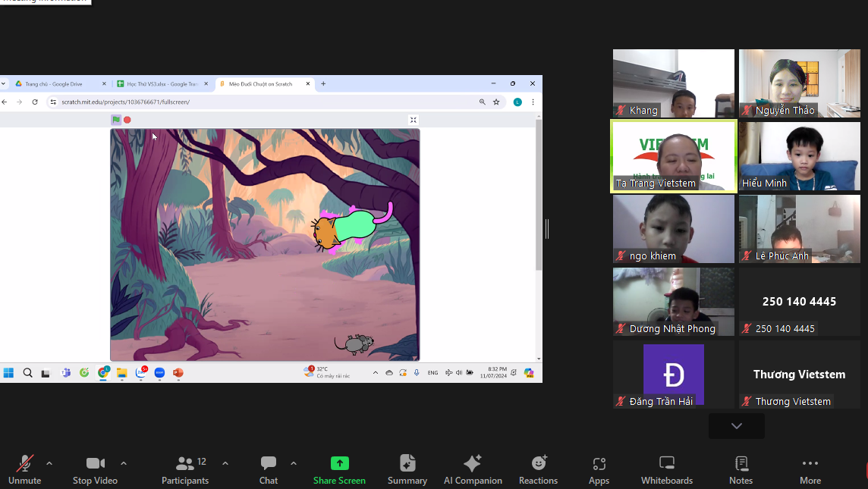Close the Học Thử VS3.xlsx tab

[x=206, y=84]
